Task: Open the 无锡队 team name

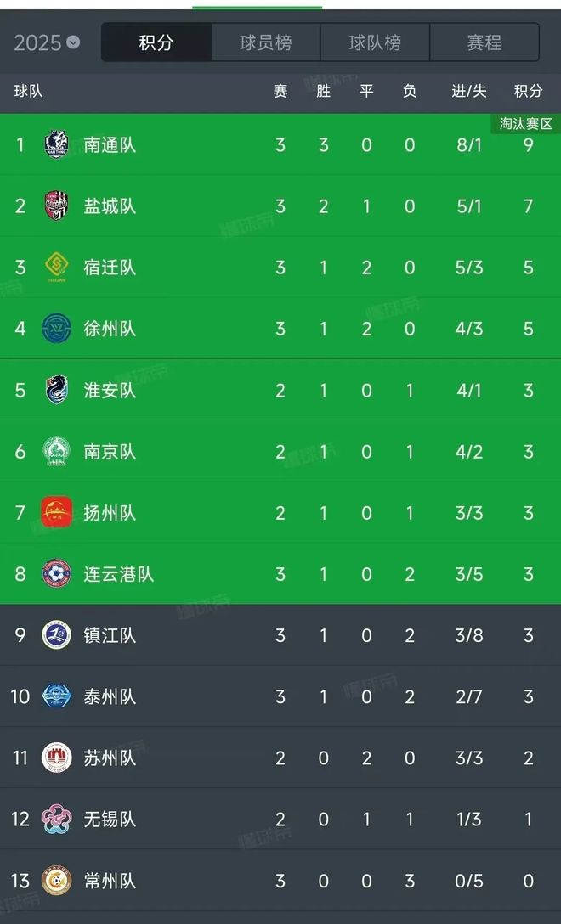Action: (x=110, y=819)
